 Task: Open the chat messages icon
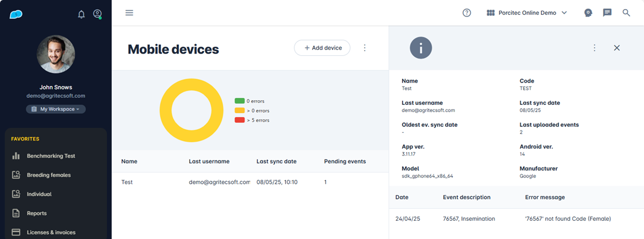608,13
